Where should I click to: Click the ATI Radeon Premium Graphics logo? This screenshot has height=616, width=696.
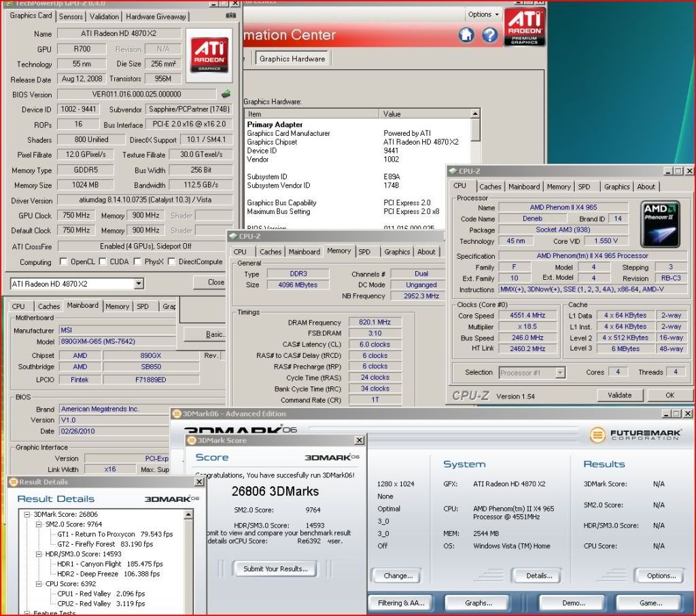click(524, 27)
